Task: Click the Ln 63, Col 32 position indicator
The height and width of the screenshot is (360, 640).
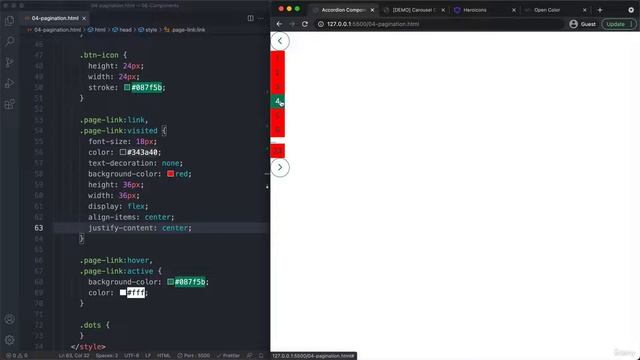Action: coord(74,356)
